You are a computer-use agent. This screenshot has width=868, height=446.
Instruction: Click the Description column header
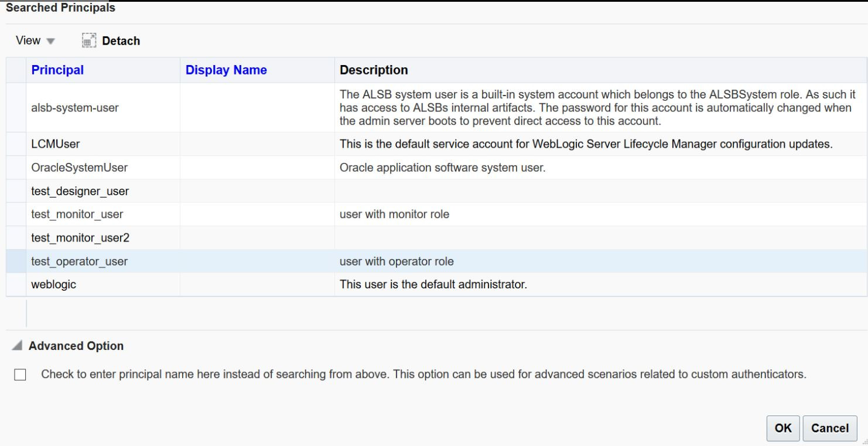click(x=374, y=70)
